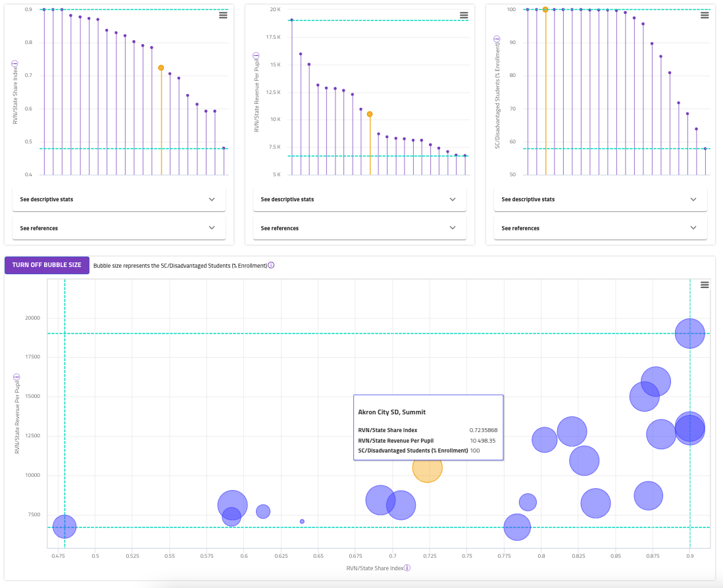Select the highlighted orange Akron City bubble

point(427,468)
